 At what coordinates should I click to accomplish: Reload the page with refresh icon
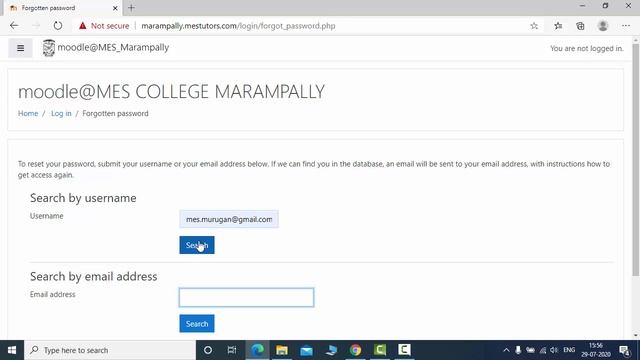point(58,26)
